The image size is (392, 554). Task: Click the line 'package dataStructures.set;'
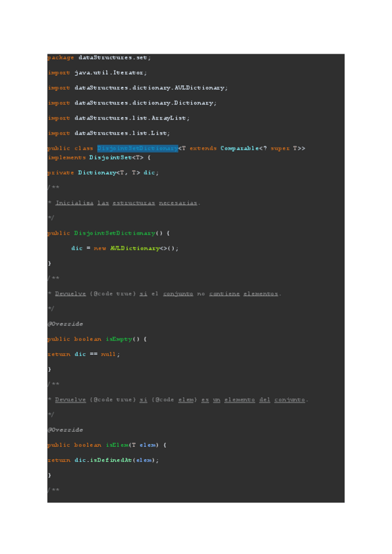click(x=99, y=57)
